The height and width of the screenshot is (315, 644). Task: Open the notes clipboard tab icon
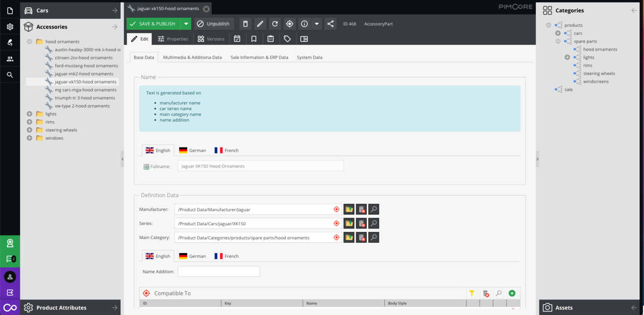271,39
